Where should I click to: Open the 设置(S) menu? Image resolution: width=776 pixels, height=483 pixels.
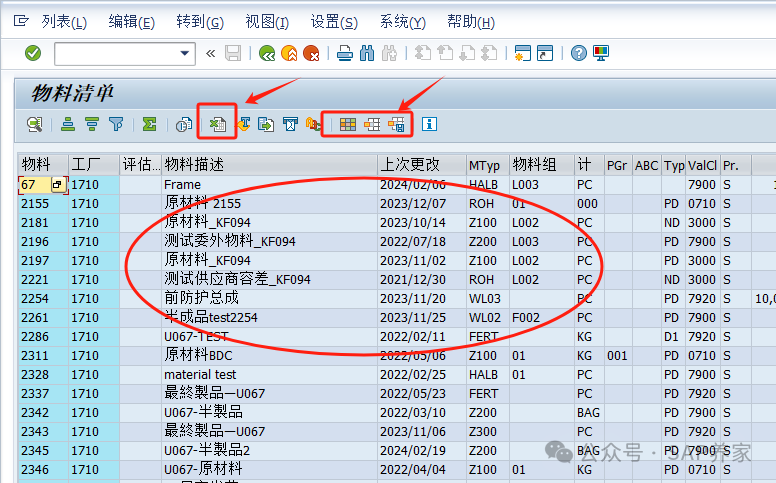pyautogui.click(x=334, y=22)
